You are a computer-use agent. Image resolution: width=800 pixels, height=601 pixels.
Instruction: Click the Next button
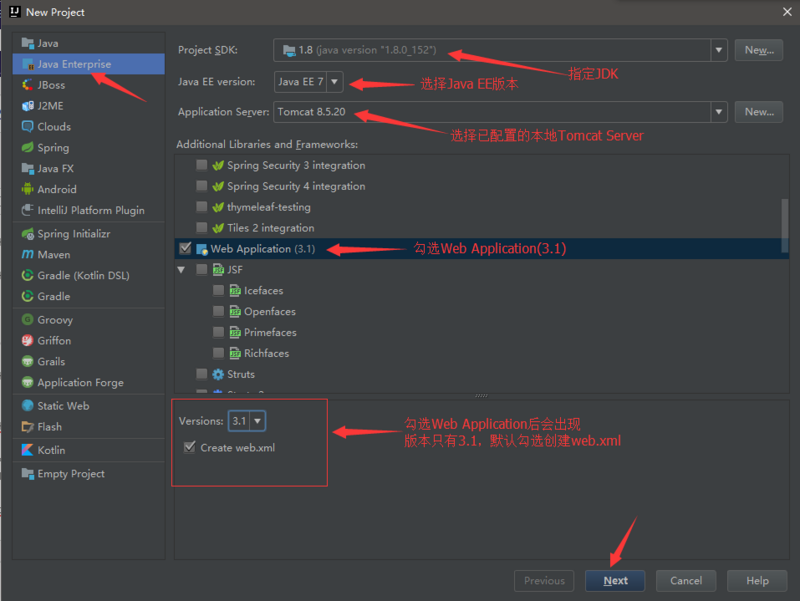(615, 581)
